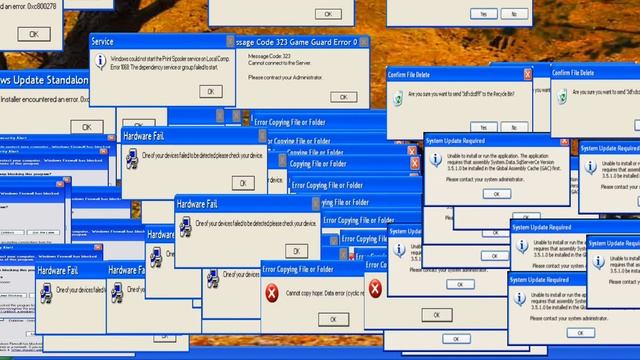Click the 'Game Guard Error' title bar
Viewport: 640px width, 360px height.
click(302, 42)
